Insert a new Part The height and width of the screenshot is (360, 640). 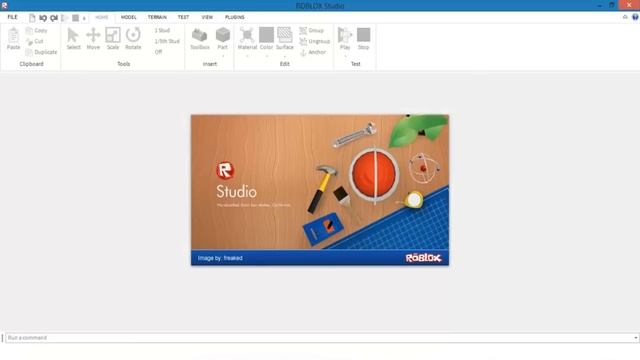tap(222, 39)
